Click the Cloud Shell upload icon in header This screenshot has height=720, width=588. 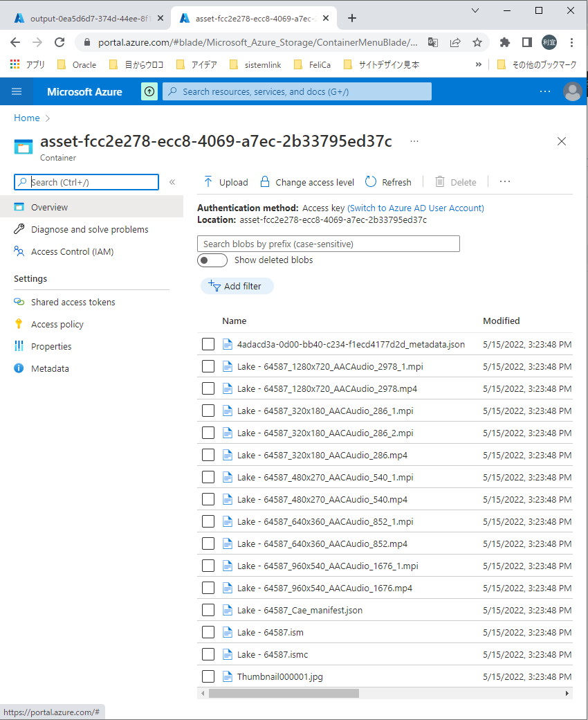[x=149, y=91]
